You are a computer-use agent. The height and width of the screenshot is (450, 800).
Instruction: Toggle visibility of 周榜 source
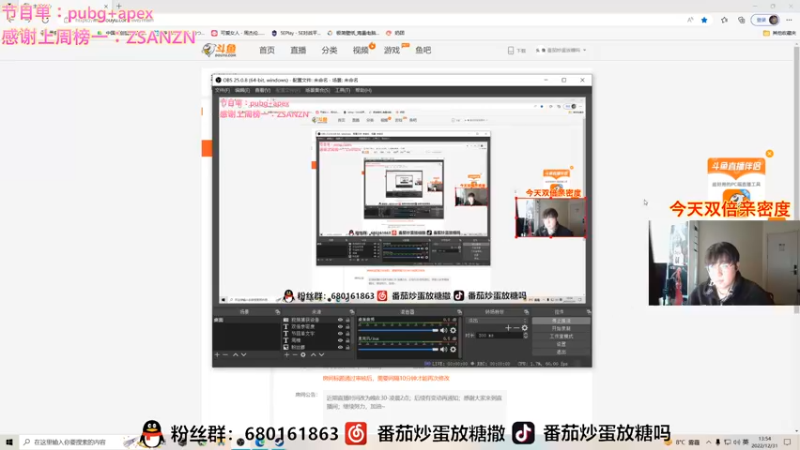tap(340, 340)
